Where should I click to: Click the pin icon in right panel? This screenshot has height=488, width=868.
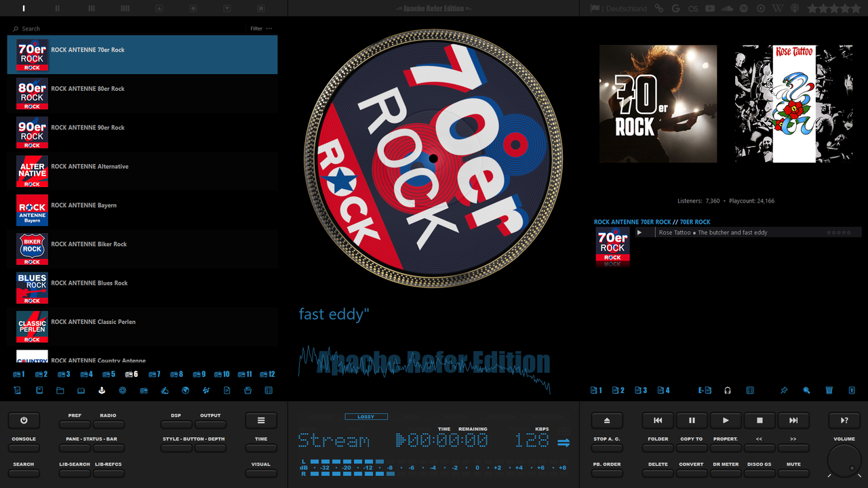(x=784, y=390)
